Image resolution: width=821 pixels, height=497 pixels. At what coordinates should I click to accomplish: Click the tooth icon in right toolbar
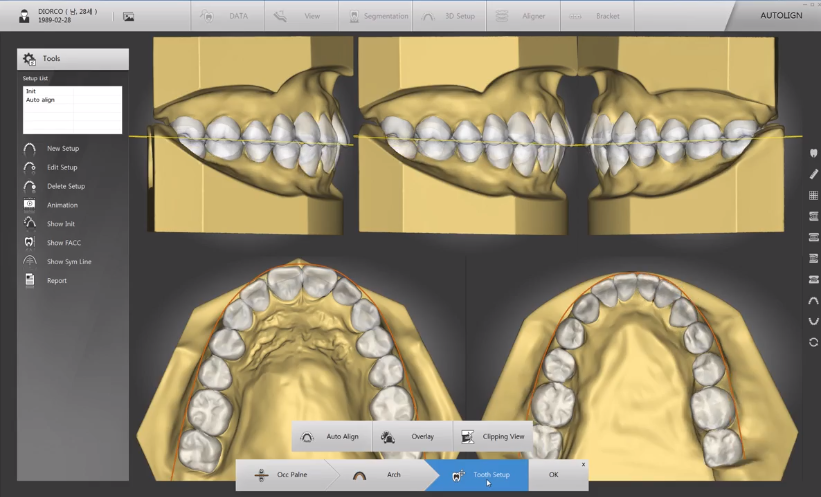813,153
